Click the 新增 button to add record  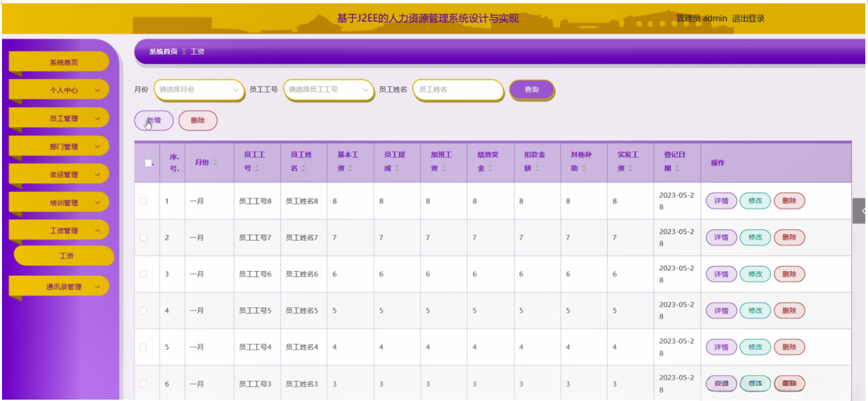154,120
